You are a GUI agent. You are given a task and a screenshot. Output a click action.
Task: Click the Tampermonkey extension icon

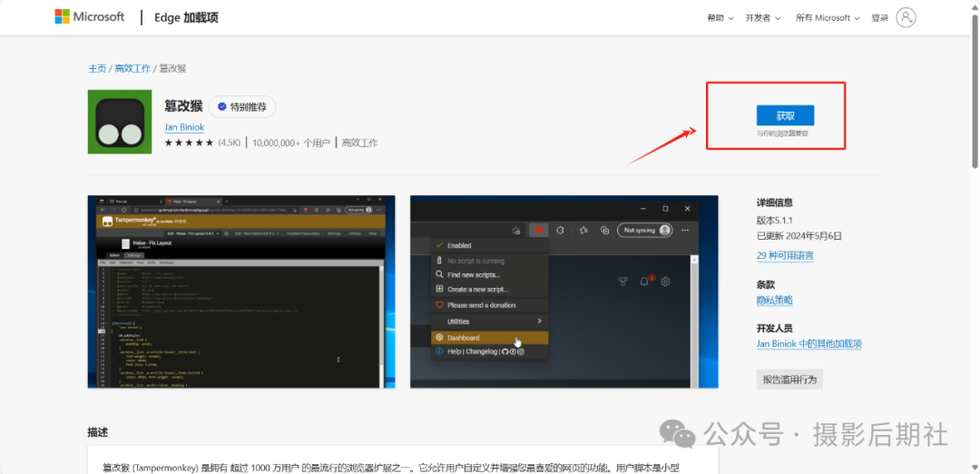pyautogui.click(x=120, y=122)
